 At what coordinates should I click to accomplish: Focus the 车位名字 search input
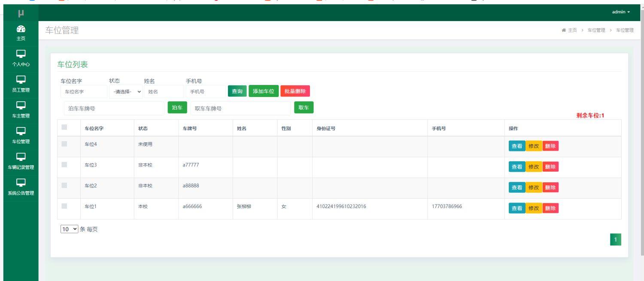coord(84,91)
